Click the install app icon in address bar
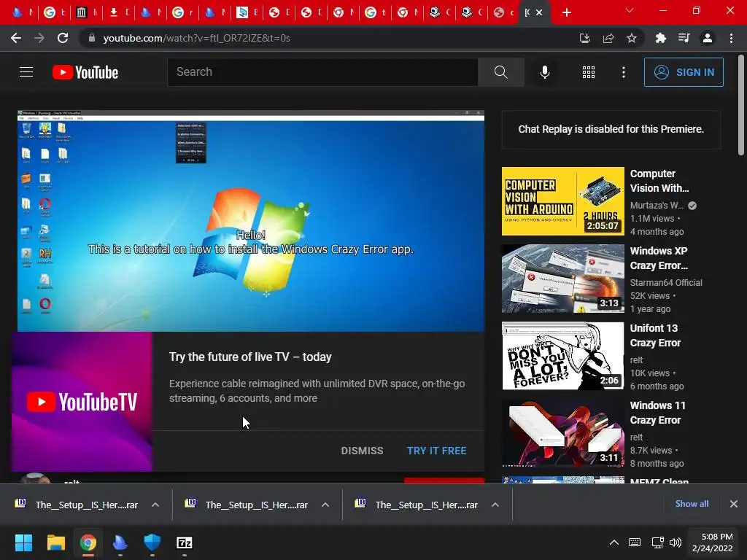 584,38
